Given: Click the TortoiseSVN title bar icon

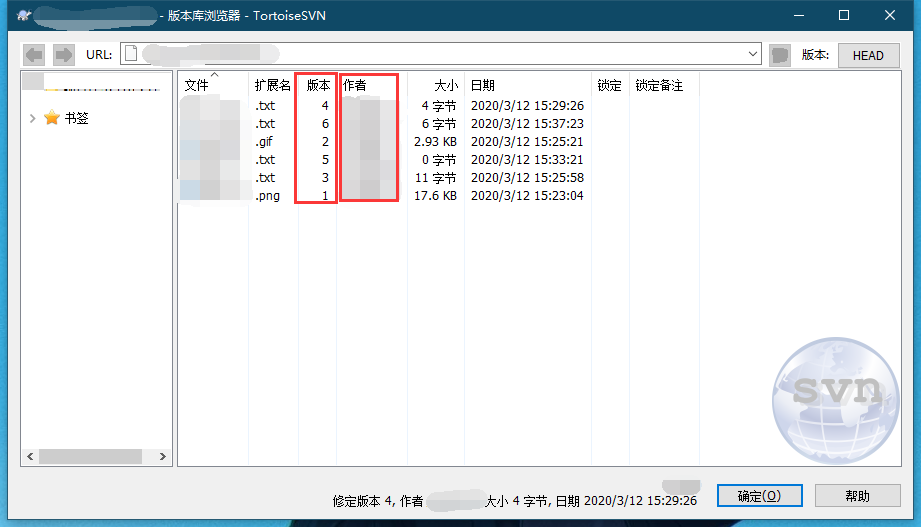Looking at the screenshot, I should 23,15.
